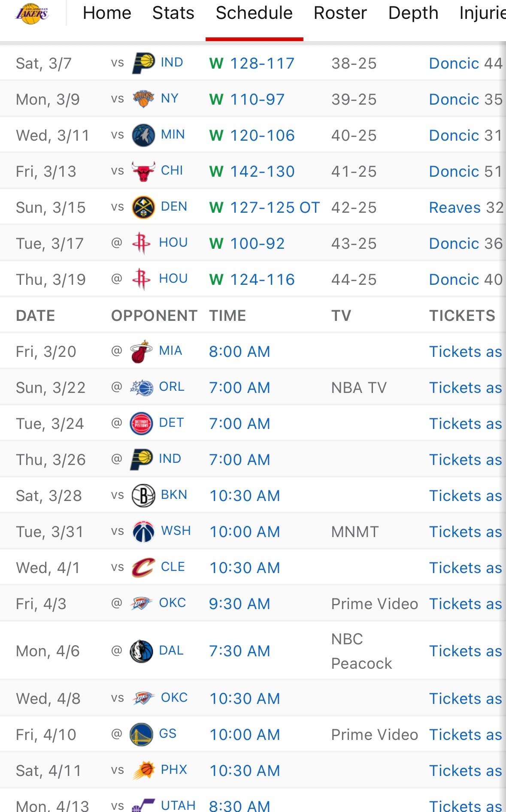Screen dimensions: 506x812
Task: Click the ORL team name link
Action: (x=172, y=387)
